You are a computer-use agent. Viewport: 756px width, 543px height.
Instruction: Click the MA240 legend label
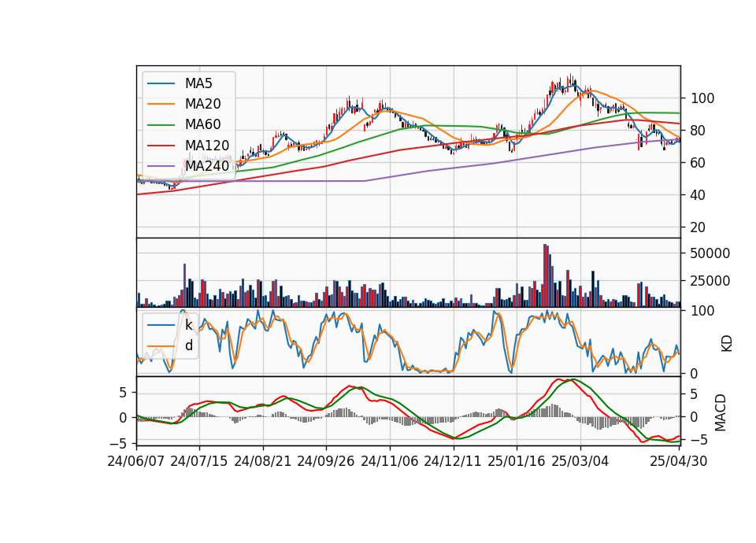point(207,166)
